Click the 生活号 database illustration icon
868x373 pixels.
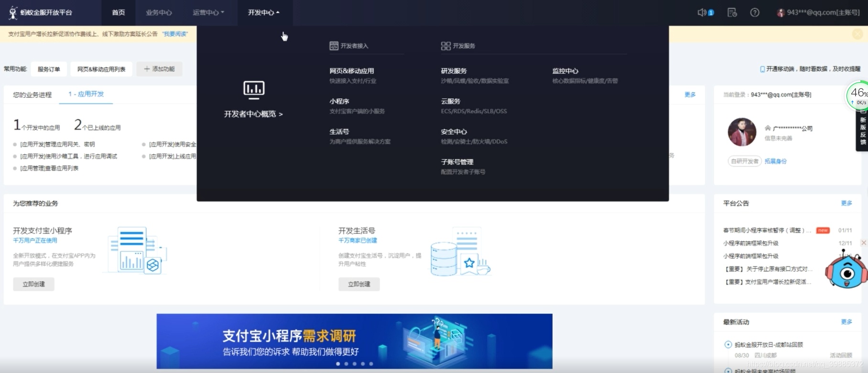[x=460, y=252]
